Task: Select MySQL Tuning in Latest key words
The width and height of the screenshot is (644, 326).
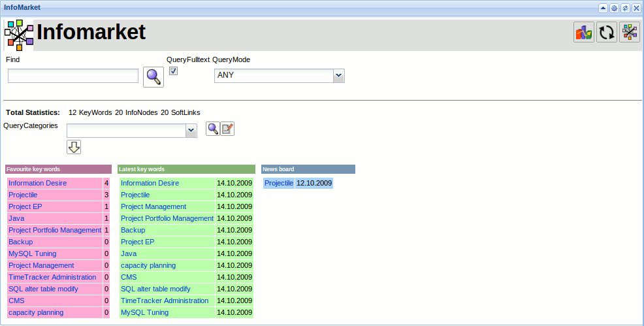Action: (x=144, y=312)
